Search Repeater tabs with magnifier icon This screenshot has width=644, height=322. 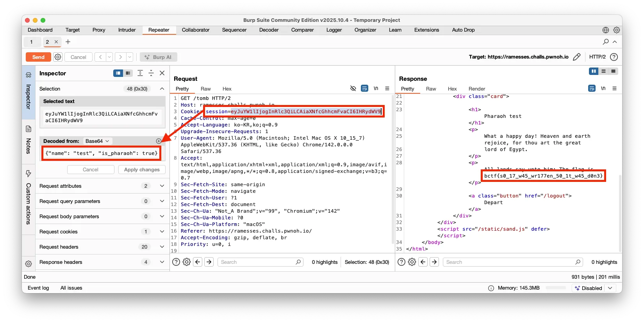pyautogui.click(x=606, y=42)
